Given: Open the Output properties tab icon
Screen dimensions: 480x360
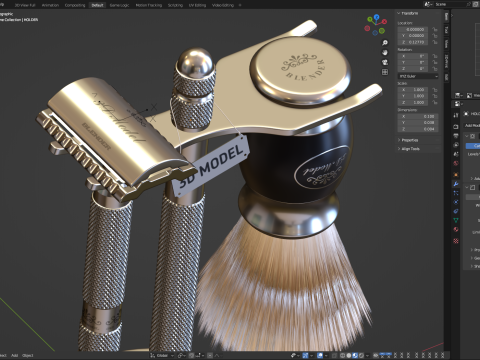Looking at the screenshot, I should pyautogui.click(x=456, y=136).
